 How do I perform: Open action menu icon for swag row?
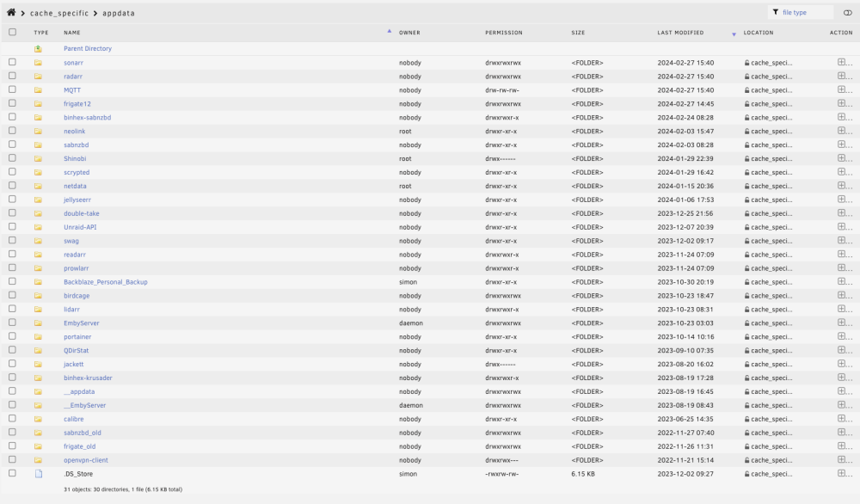841,240
